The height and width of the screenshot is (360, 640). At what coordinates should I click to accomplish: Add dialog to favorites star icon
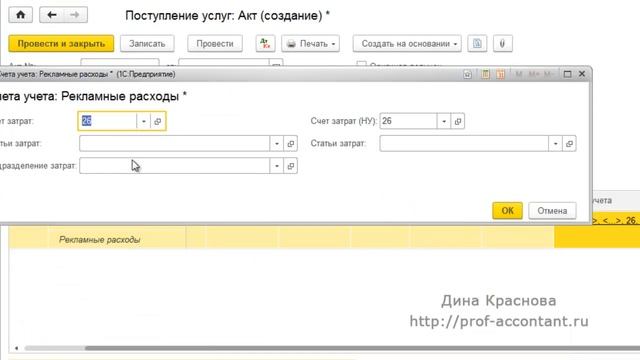467,74
